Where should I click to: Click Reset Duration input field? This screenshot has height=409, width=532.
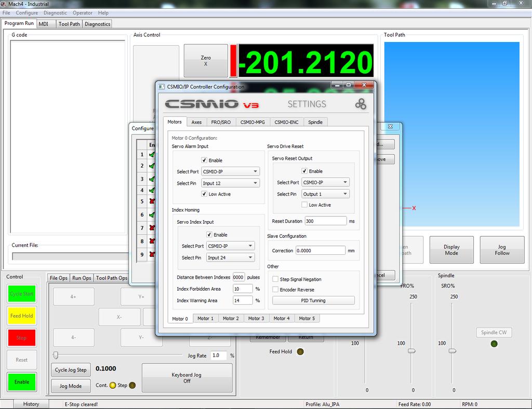click(x=326, y=221)
